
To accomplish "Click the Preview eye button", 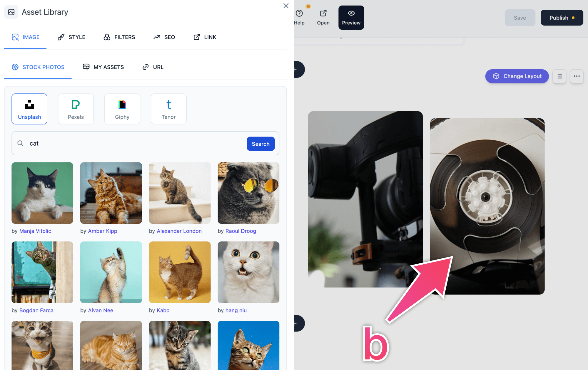I will click(x=351, y=18).
